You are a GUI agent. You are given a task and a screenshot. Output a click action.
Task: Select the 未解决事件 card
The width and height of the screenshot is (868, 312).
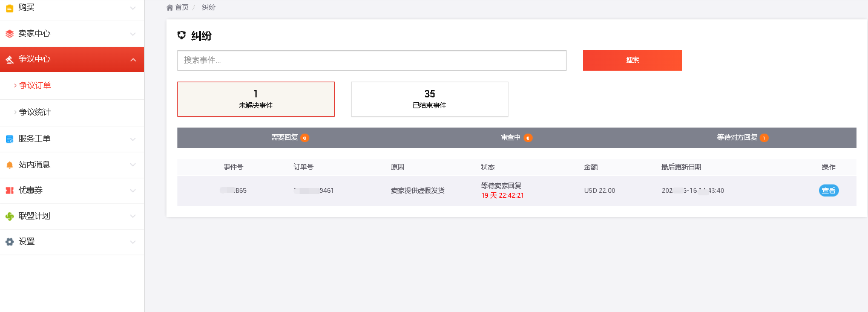point(256,99)
